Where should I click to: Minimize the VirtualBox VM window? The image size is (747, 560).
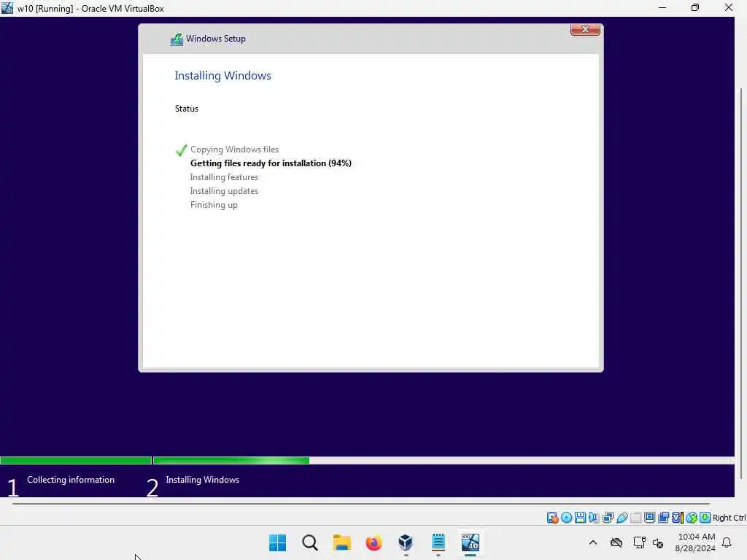[662, 7]
